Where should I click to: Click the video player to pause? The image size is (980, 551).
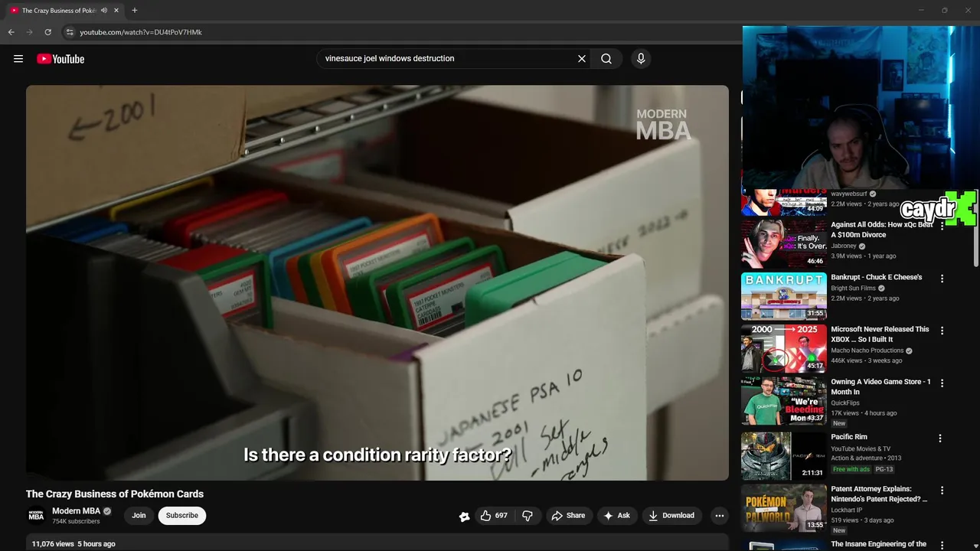point(377,283)
